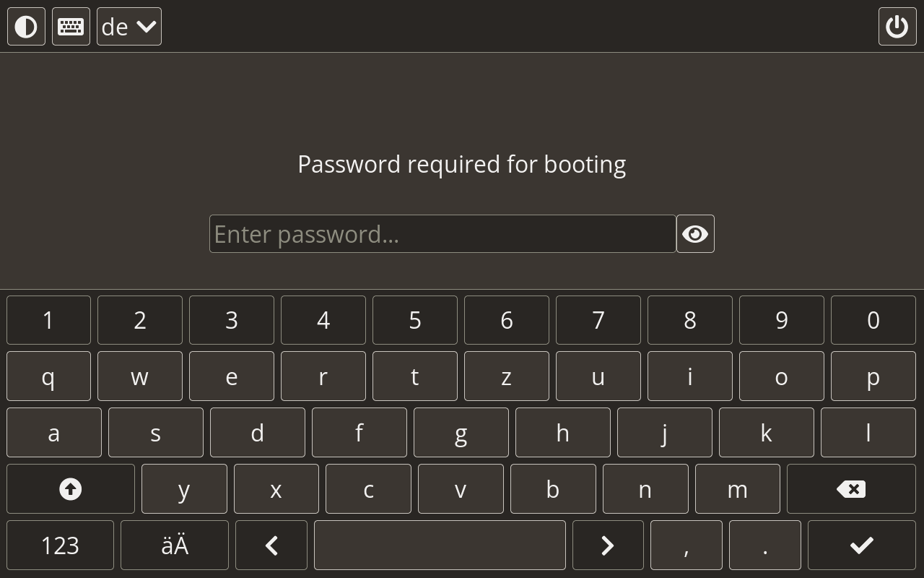The image size is (924, 578).
Task: Toggle password visibility eye icon
Action: point(695,234)
